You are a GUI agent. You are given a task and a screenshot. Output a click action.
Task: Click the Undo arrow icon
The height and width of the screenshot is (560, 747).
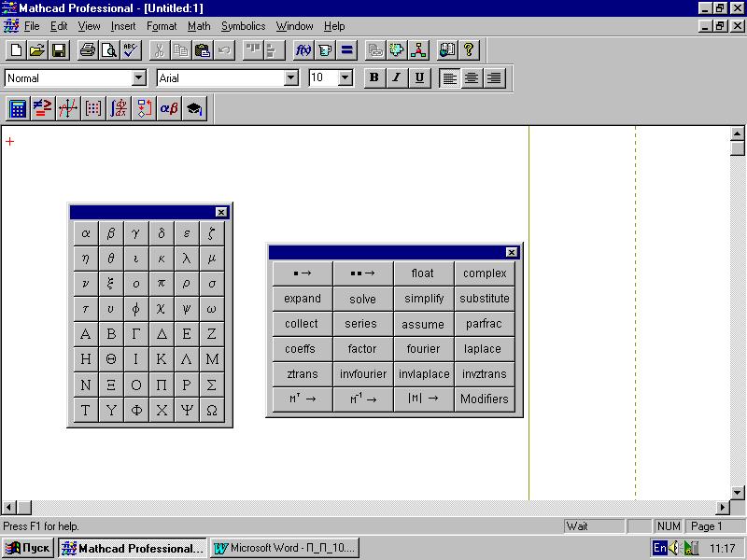[224, 50]
